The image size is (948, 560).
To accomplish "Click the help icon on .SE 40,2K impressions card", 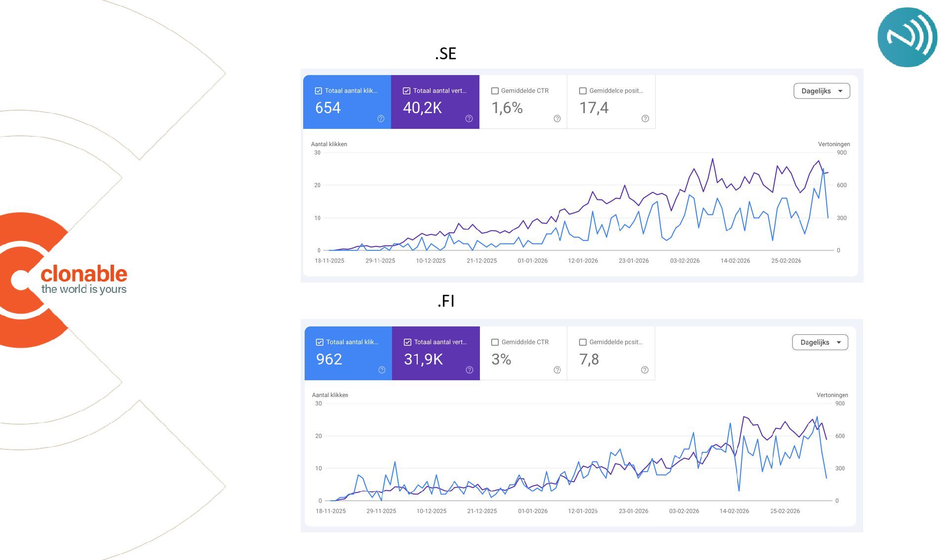I will point(469,119).
